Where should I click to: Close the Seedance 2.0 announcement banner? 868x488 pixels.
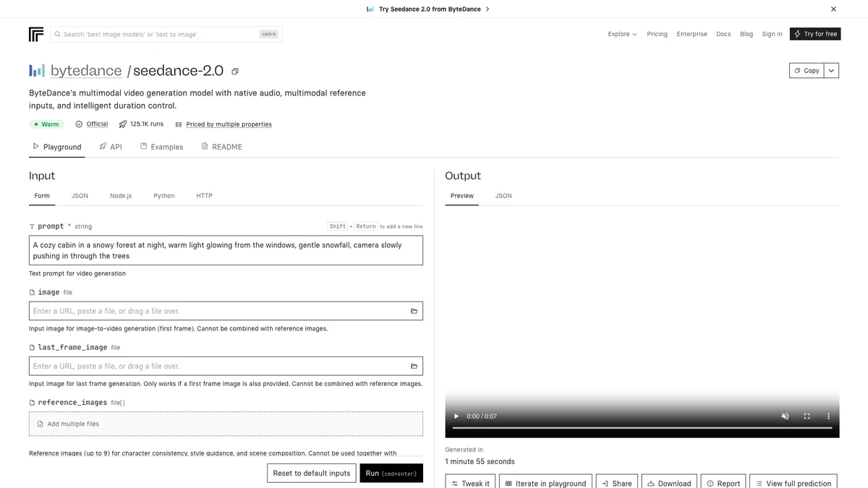click(x=833, y=9)
